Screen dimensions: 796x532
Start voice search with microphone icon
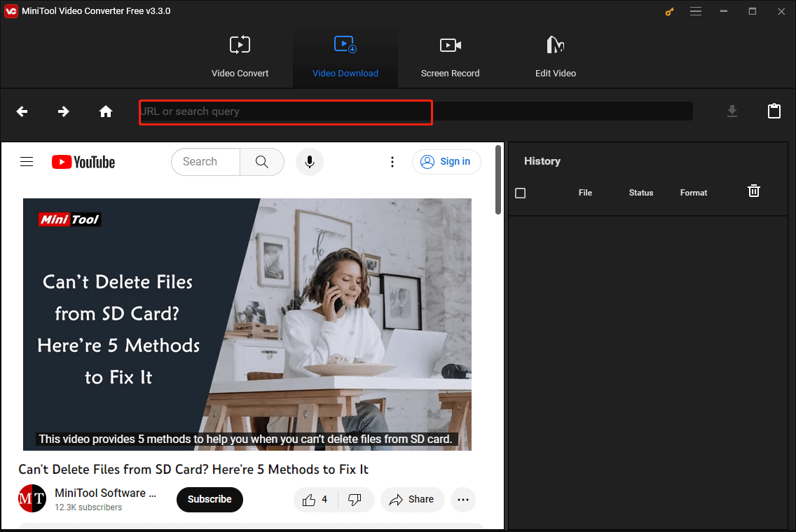coord(310,162)
